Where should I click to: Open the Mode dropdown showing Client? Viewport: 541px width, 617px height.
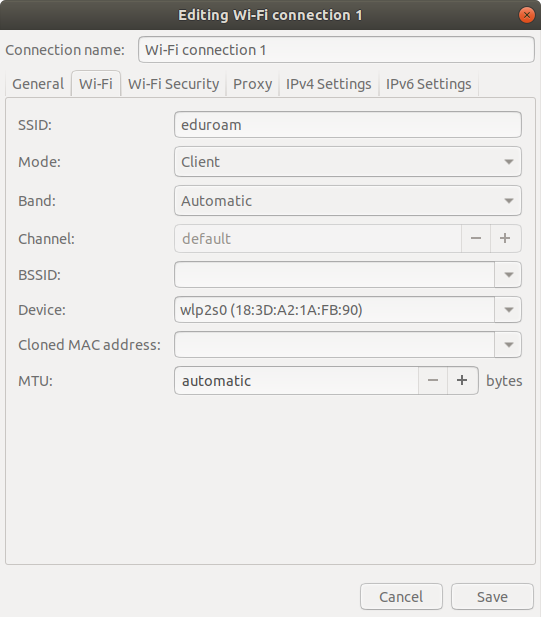(x=348, y=162)
